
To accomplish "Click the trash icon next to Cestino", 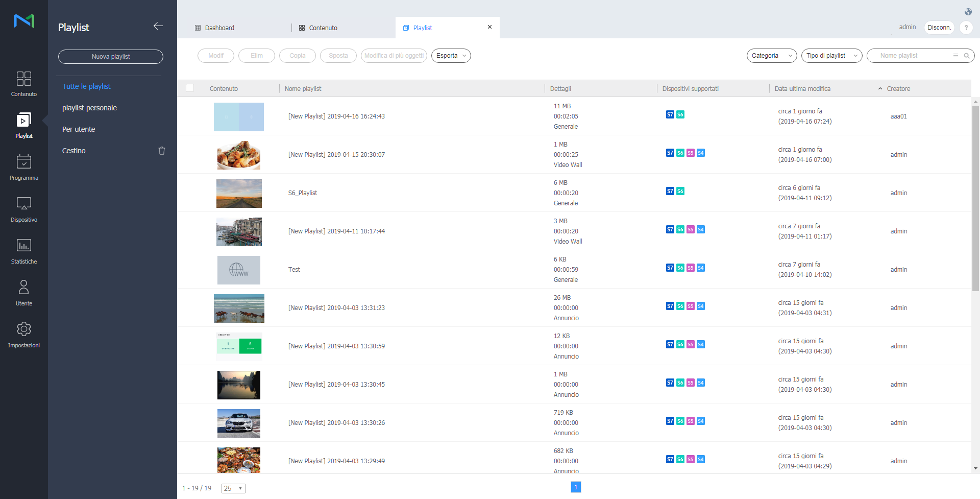I will (x=162, y=151).
